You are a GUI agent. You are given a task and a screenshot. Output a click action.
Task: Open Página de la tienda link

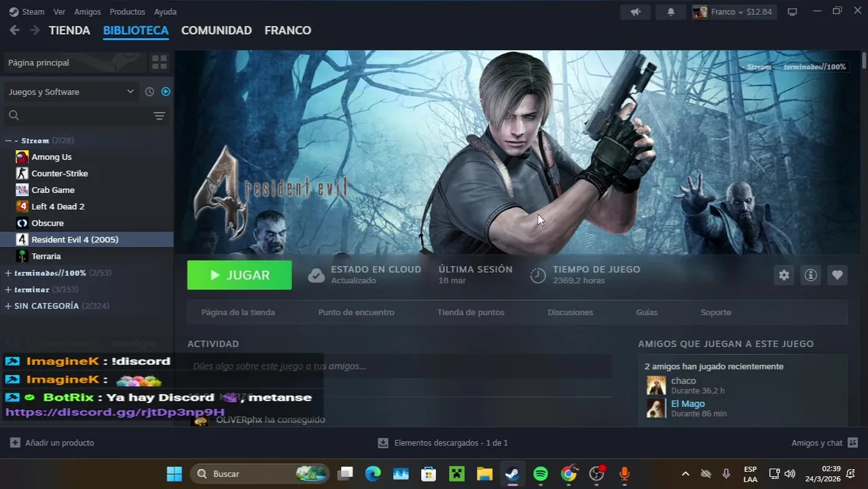[x=238, y=312]
